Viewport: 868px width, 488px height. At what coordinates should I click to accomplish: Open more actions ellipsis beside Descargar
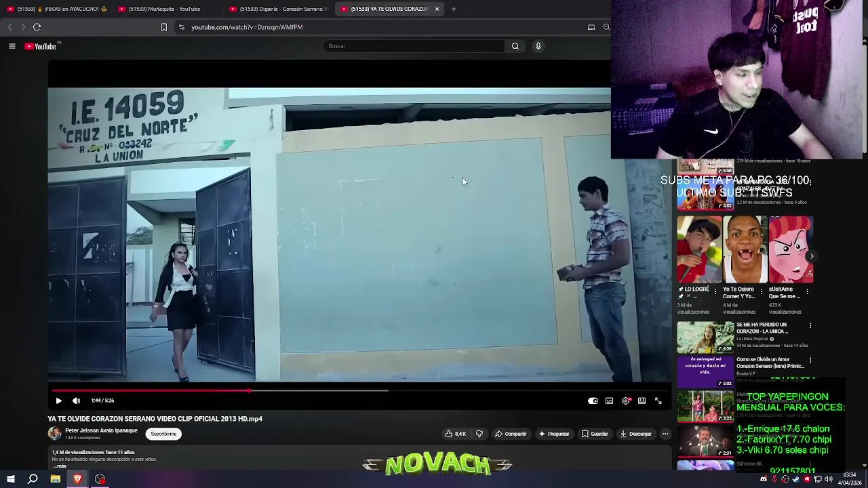(x=665, y=434)
